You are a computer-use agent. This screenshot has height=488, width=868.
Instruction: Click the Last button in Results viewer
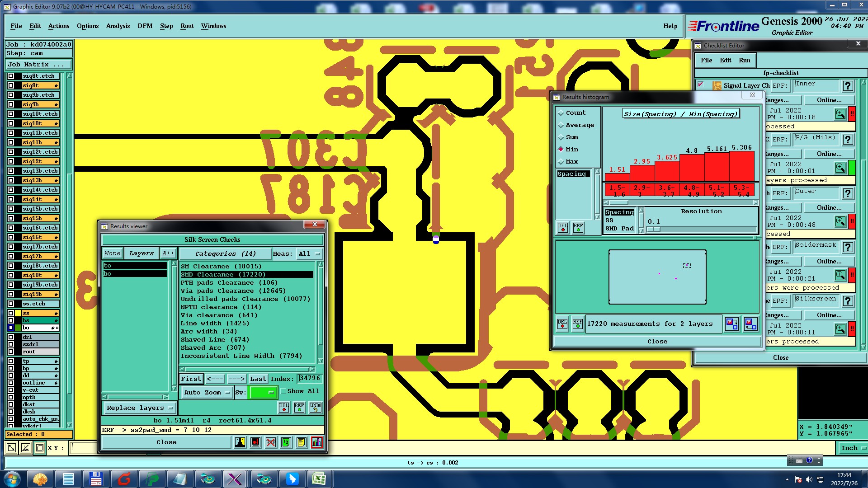tap(258, 379)
